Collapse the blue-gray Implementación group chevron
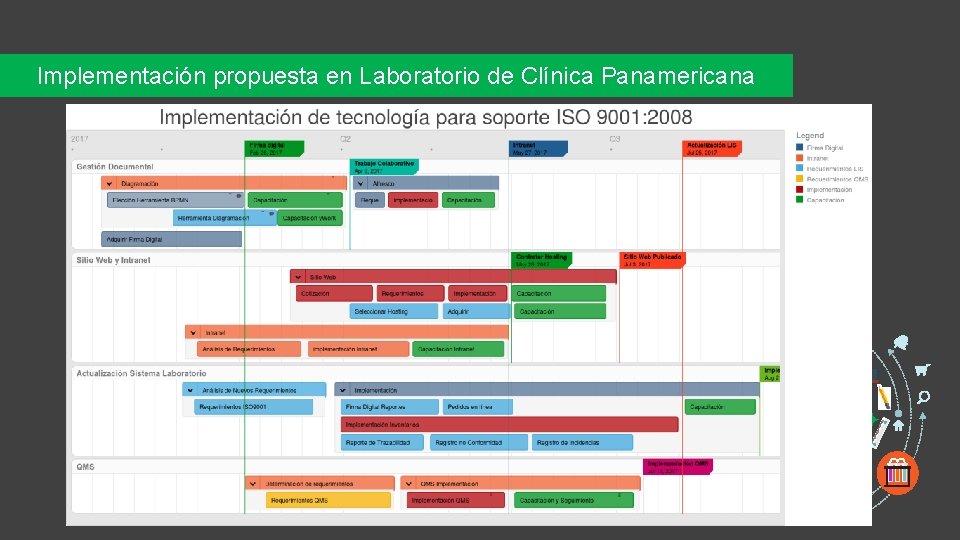 tap(343, 390)
